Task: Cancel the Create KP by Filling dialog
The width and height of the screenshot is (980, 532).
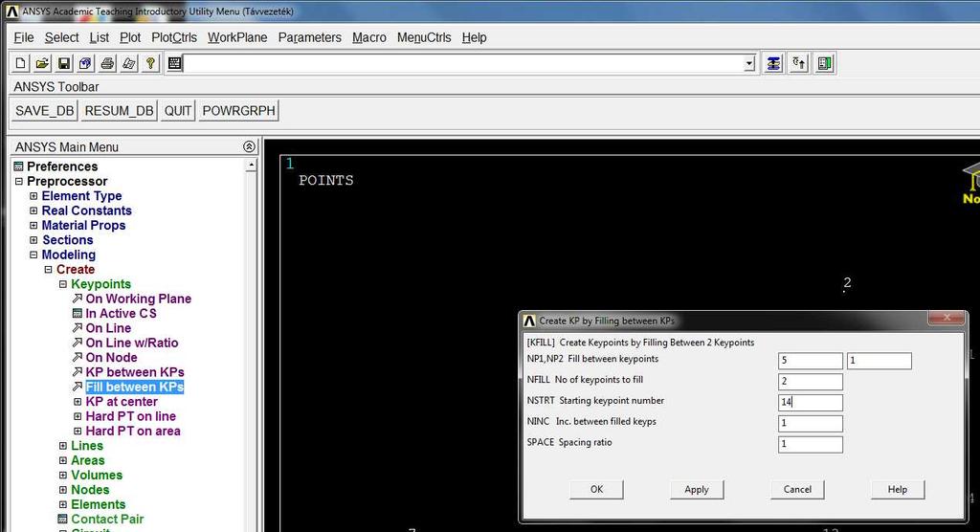Action: click(797, 490)
